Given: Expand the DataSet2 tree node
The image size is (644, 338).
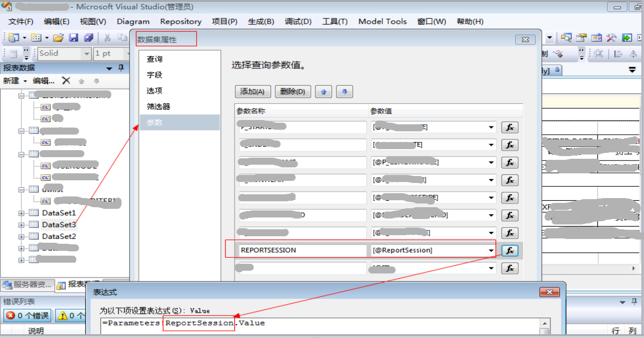Looking at the screenshot, I should click(x=22, y=237).
